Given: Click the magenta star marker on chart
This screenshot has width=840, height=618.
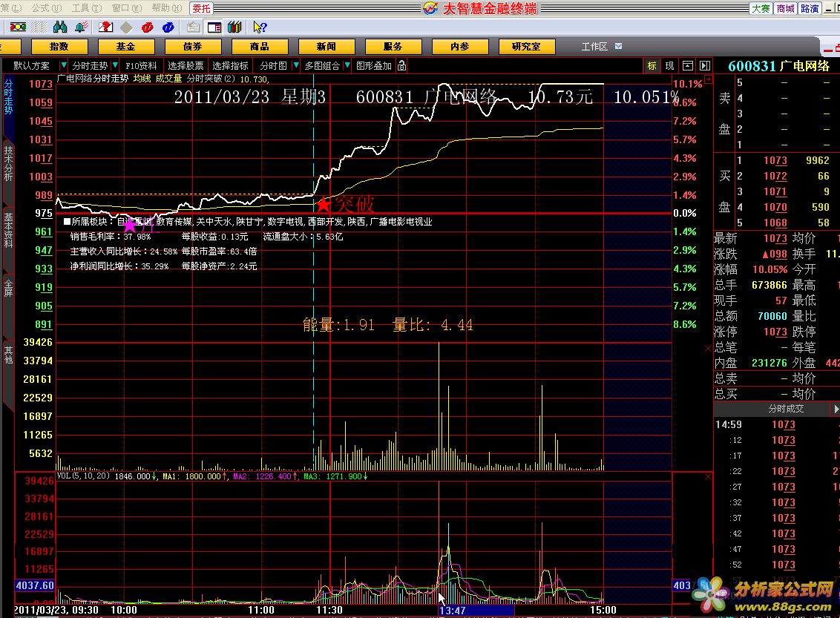Looking at the screenshot, I should [130, 224].
